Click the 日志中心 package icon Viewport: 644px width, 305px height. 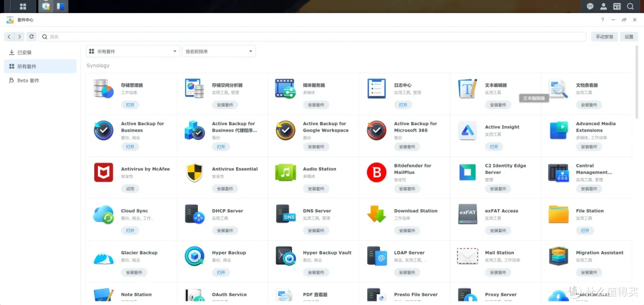[x=377, y=89]
